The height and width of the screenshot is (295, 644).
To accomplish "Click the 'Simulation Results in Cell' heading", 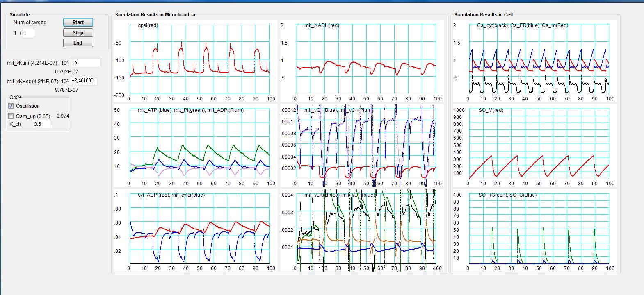I will 484,15.
